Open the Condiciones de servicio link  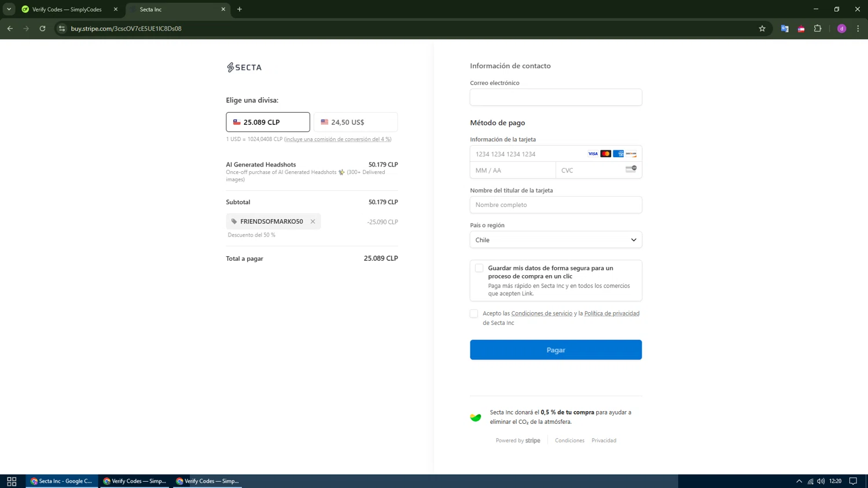(542, 313)
